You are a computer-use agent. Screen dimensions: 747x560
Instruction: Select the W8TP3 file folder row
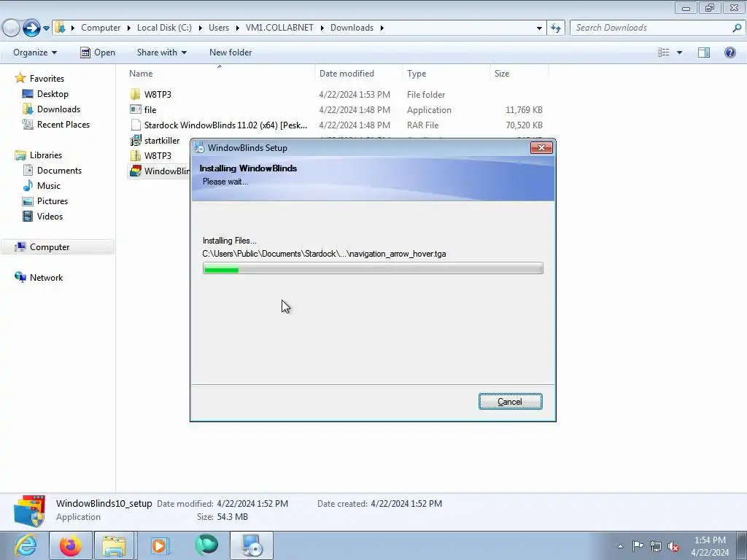[x=336, y=94]
